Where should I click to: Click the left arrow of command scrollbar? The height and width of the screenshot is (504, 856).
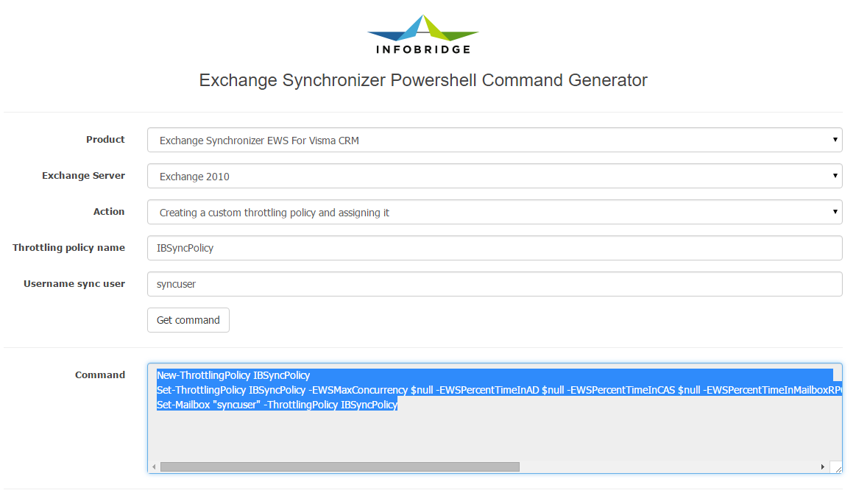click(x=154, y=467)
